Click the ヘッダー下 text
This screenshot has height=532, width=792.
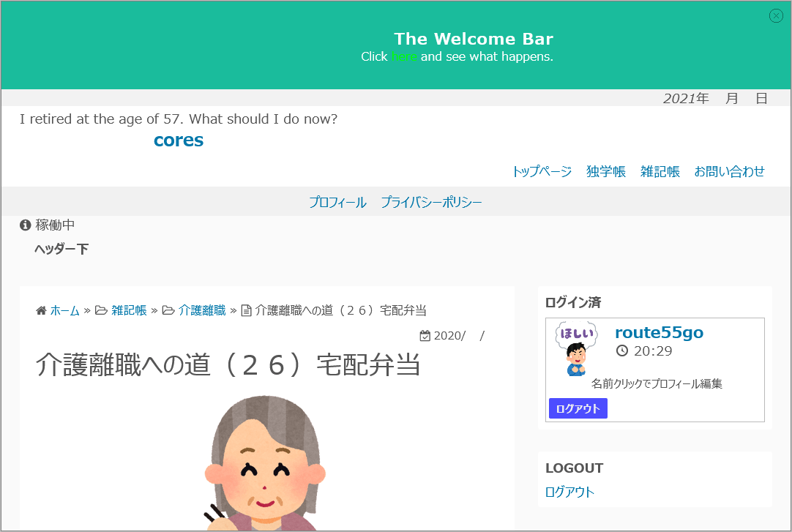point(61,249)
